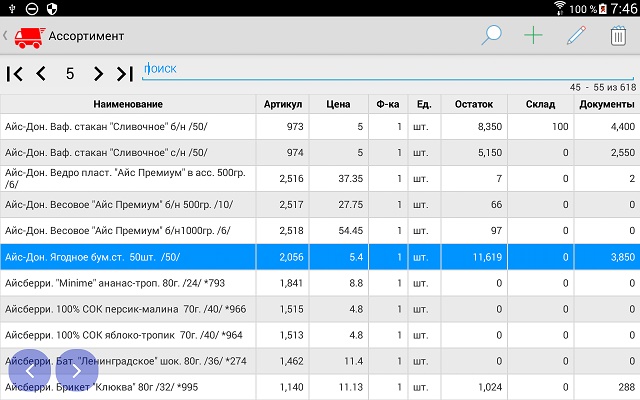The image size is (640, 400).
Task: Jump to the first page
Action: coord(14,74)
